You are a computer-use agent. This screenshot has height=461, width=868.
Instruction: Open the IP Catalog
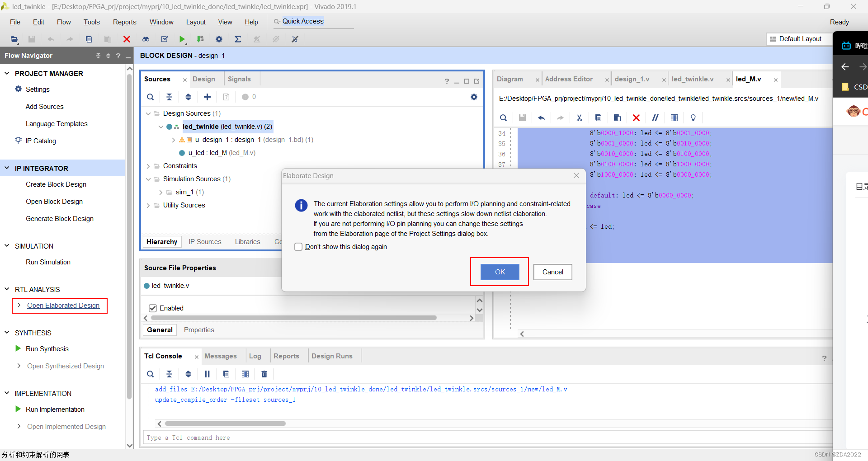(x=41, y=141)
